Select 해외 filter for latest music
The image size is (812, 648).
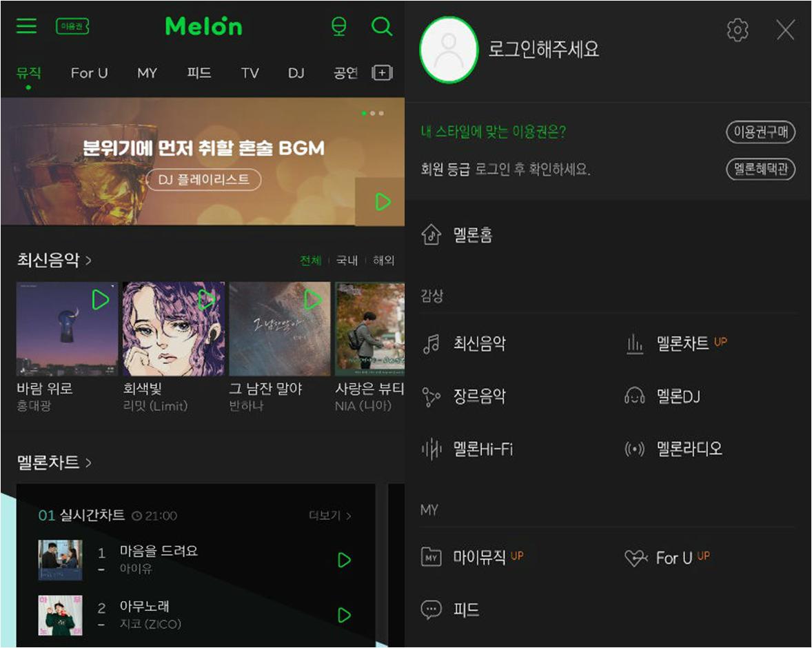tap(383, 261)
